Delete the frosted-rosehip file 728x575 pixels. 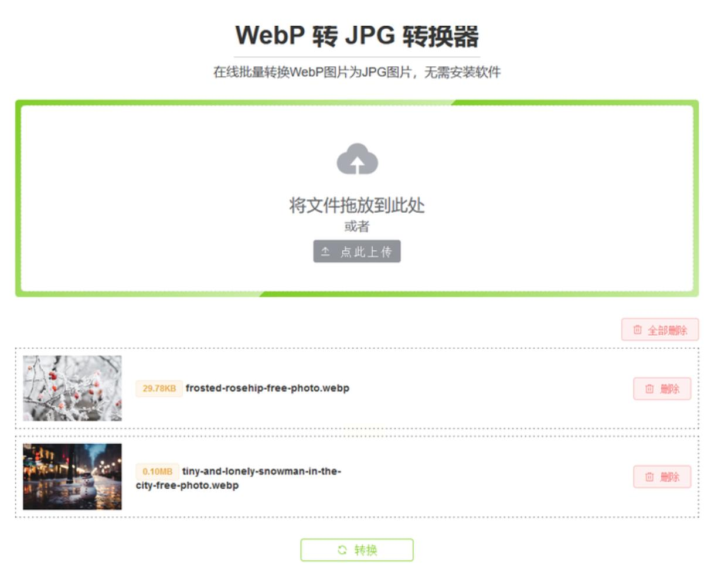662,389
